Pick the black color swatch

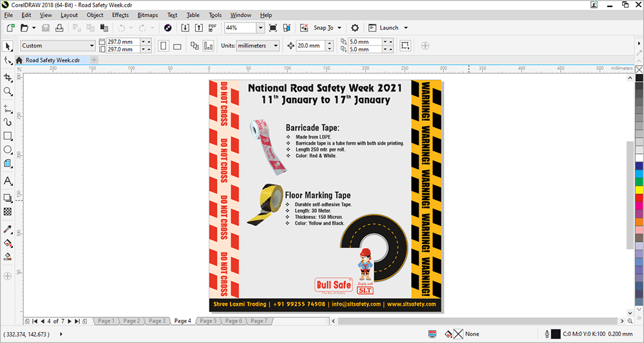639,77
